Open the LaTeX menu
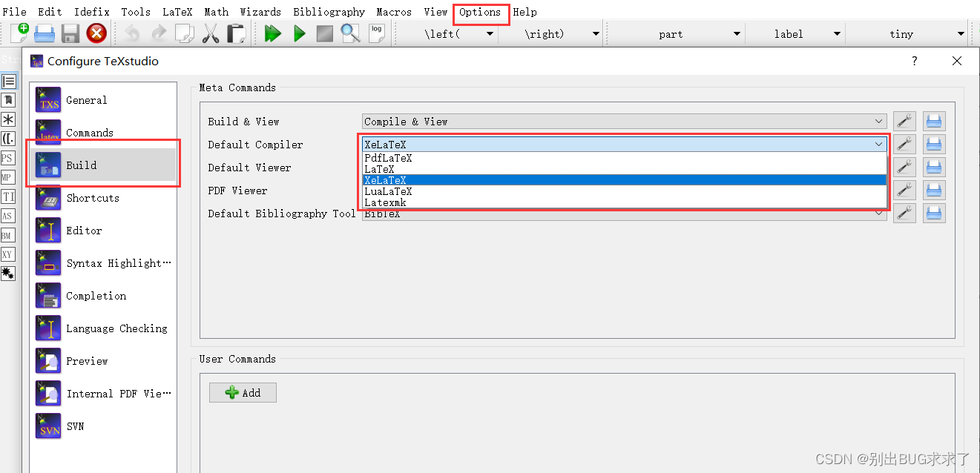This screenshot has height=473, width=980. tap(177, 12)
